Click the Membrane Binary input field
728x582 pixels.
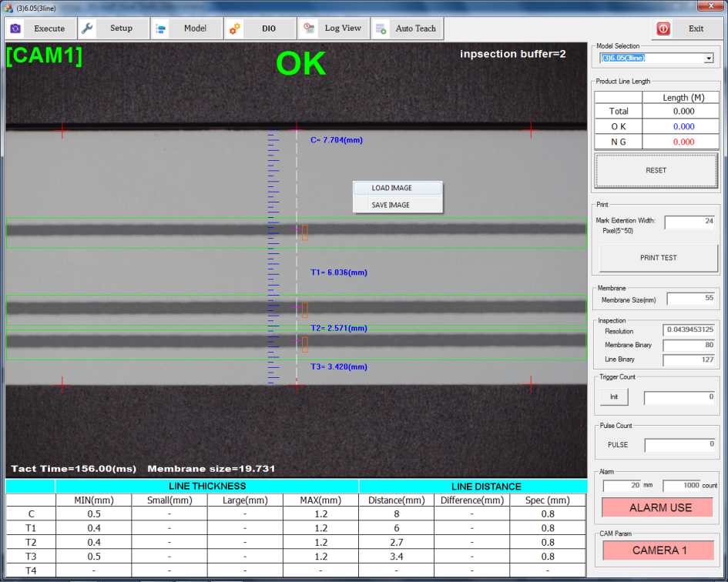click(x=688, y=345)
